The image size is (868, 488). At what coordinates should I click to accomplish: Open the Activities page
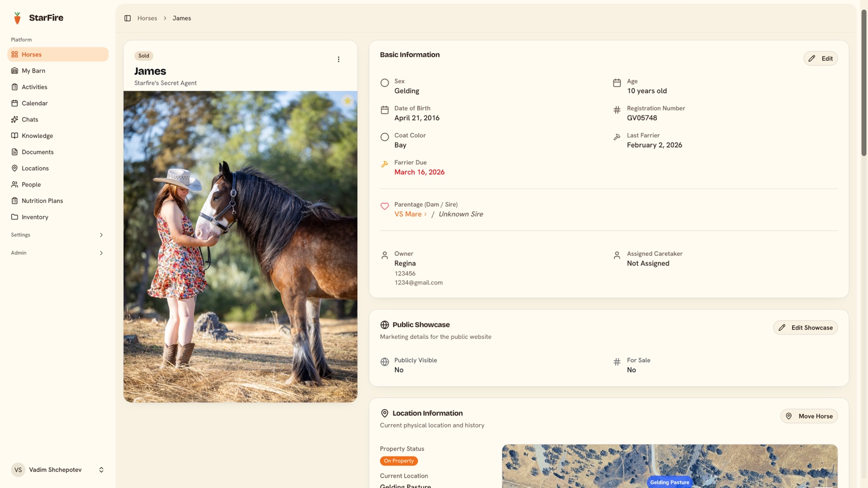pyautogui.click(x=58, y=87)
